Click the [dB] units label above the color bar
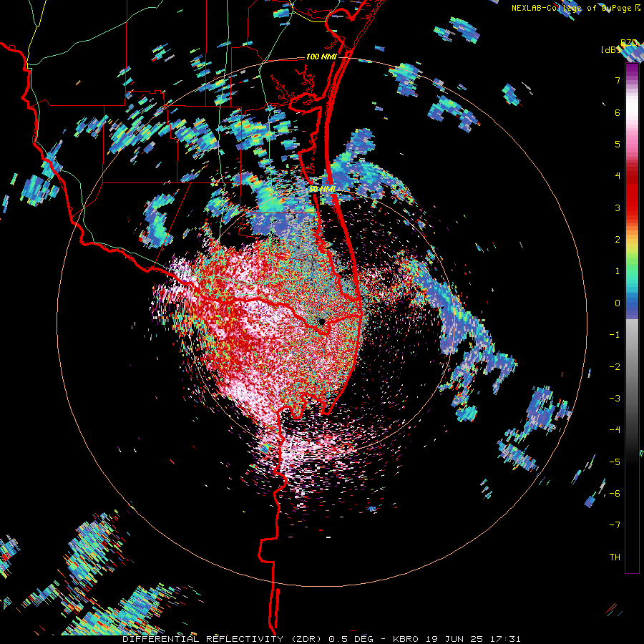Screen dimensions: 644x644 (x=610, y=49)
